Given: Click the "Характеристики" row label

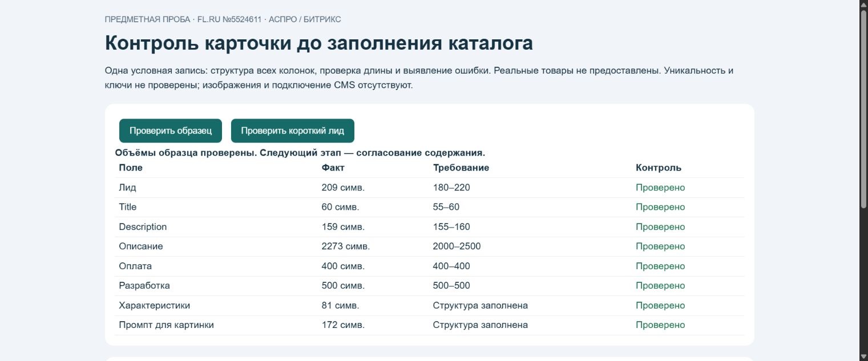Looking at the screenshot, I should tap(155, 306).
